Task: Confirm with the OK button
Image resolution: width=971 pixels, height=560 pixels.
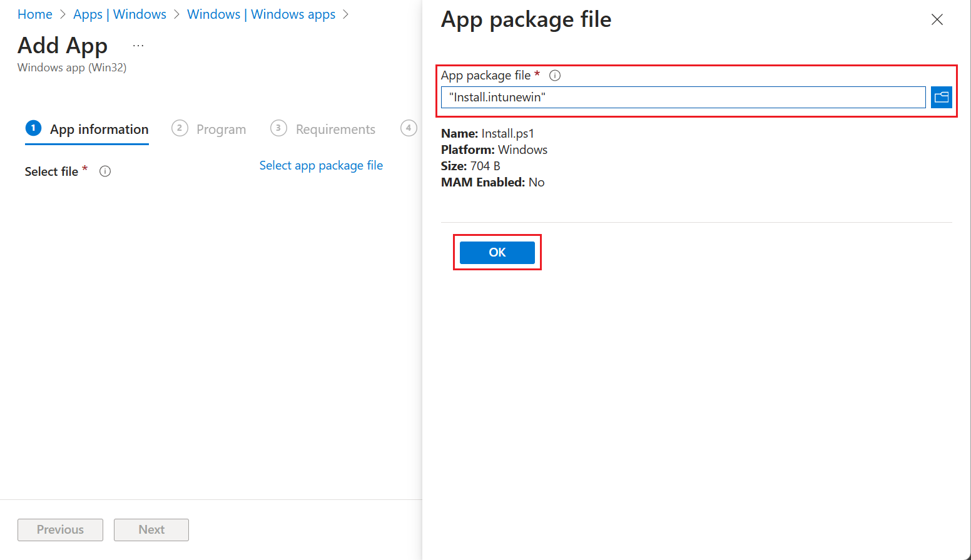Action: [x=497, y=252]
